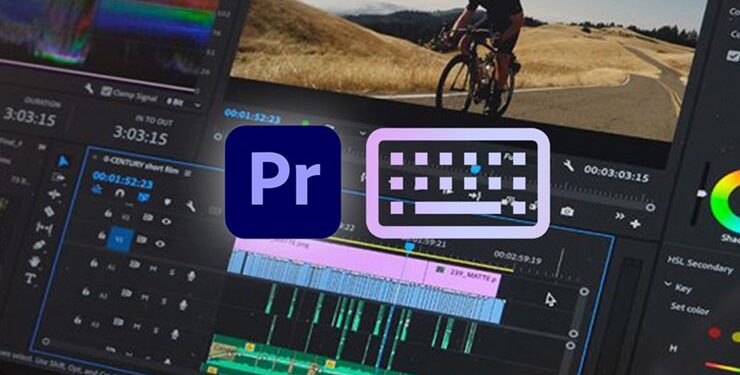This screenshot has width=740, height=375.
Task: Open the 8 Bit dropdown in scopes
Action: [184, 102]
